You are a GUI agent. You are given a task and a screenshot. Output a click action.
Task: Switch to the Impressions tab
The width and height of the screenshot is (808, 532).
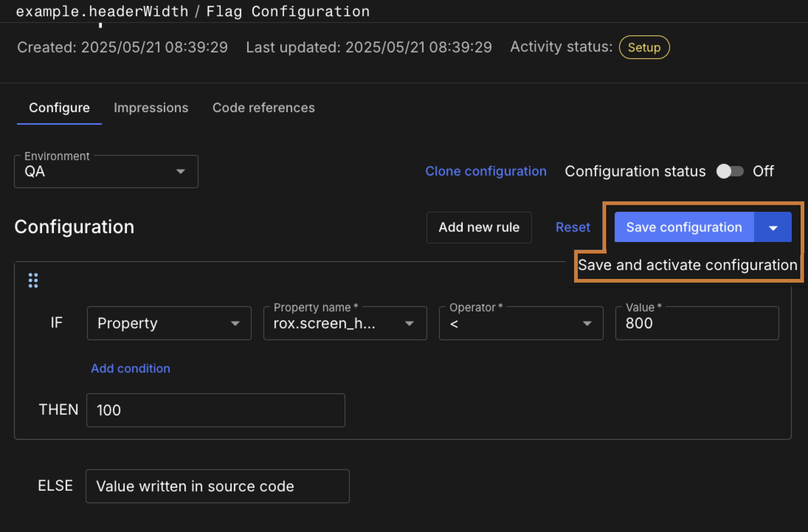[151, 108]
